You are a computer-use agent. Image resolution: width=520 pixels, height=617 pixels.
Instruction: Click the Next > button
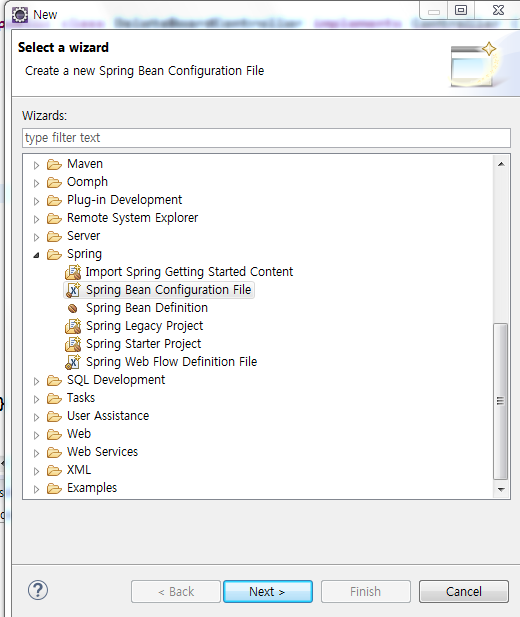(268, 591)
